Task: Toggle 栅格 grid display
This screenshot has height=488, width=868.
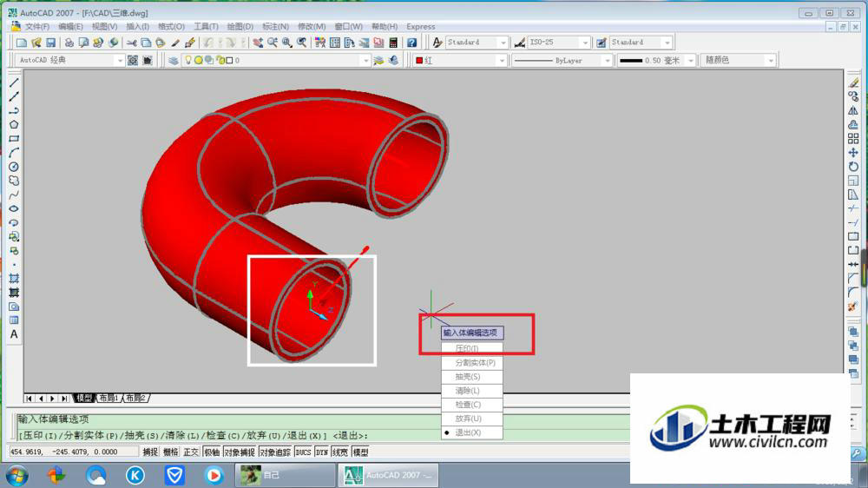Action: click(x=170, y=452)
